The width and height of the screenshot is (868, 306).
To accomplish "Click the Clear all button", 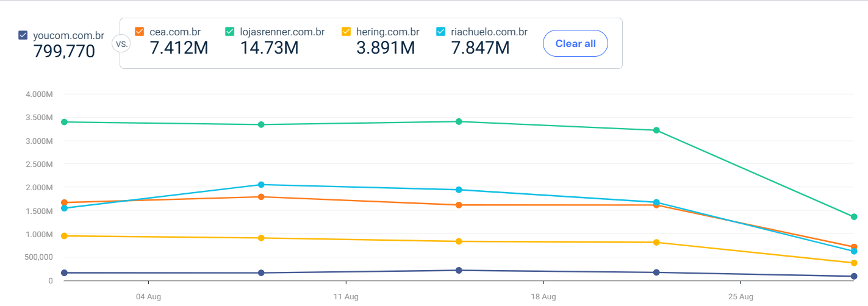I will pos(575,43).
